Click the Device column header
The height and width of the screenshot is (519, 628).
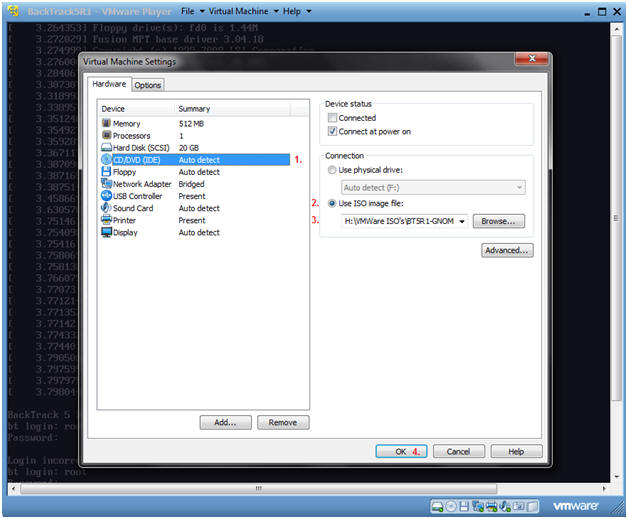(x=137, y=109)
